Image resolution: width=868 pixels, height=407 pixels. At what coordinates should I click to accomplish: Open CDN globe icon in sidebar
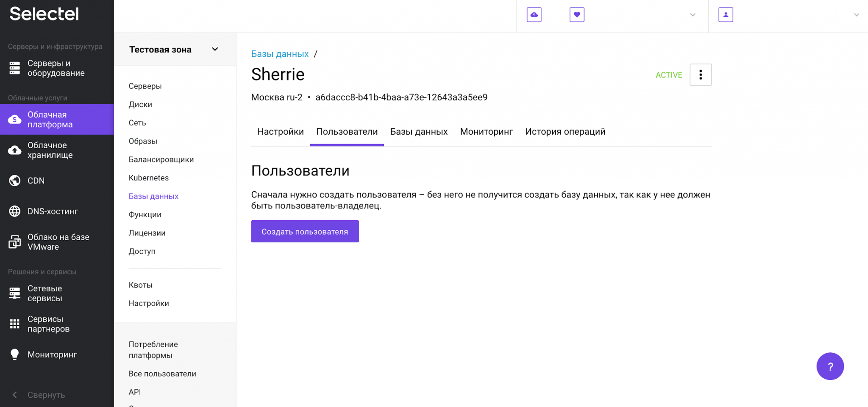click(15, 181)
